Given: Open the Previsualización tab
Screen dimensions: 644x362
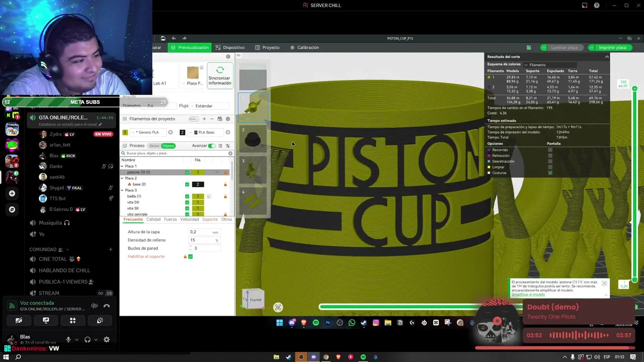Looking at the screenshot, I should (x=190, y=47).
